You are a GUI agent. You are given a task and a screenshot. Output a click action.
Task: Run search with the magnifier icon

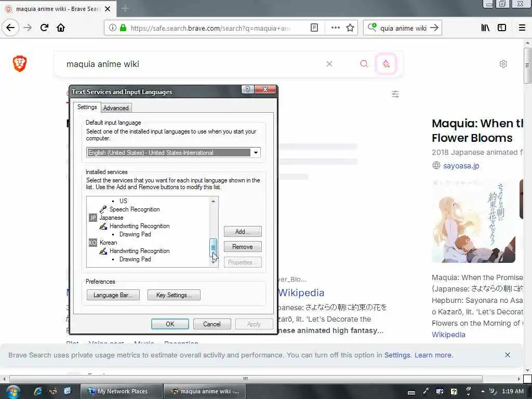[364, 64]
